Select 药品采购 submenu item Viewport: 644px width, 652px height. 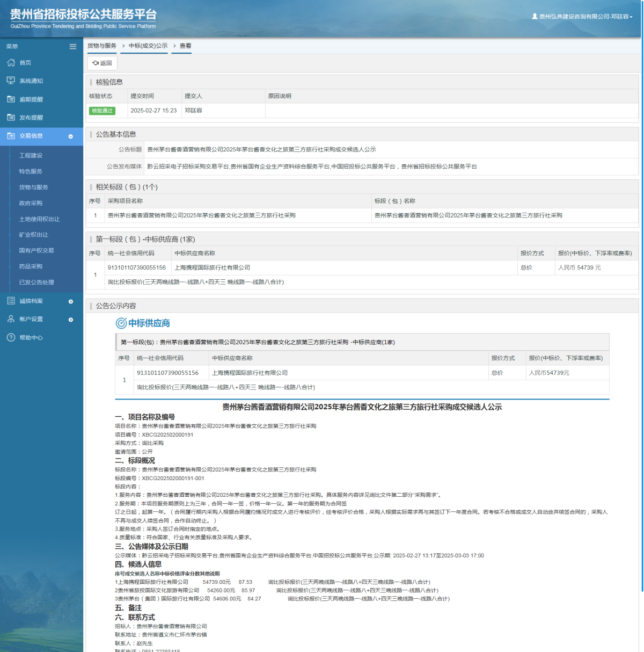[31, 266]
